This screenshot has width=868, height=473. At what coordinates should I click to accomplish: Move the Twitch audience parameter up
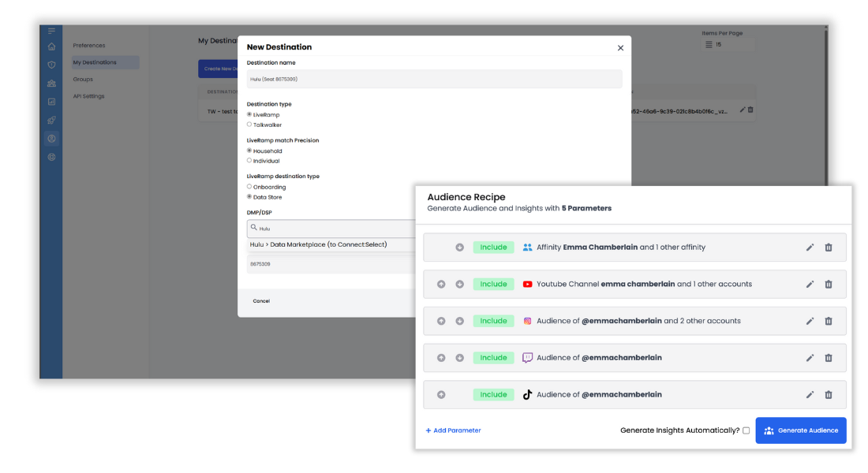click(441, 358)
